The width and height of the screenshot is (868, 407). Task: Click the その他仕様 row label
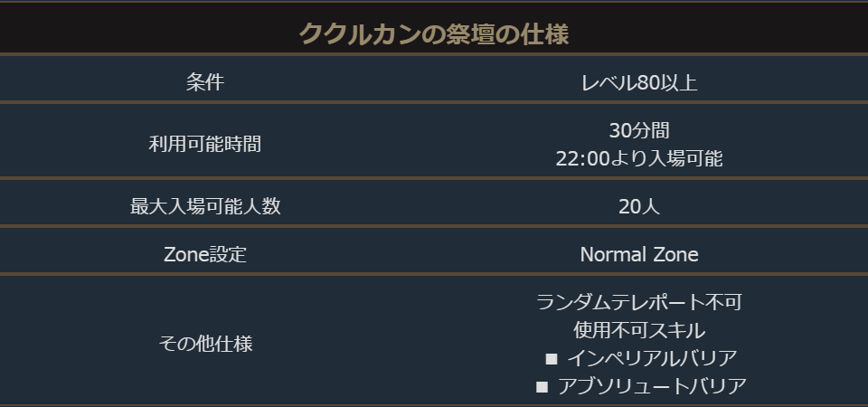[x=205, y=344]
